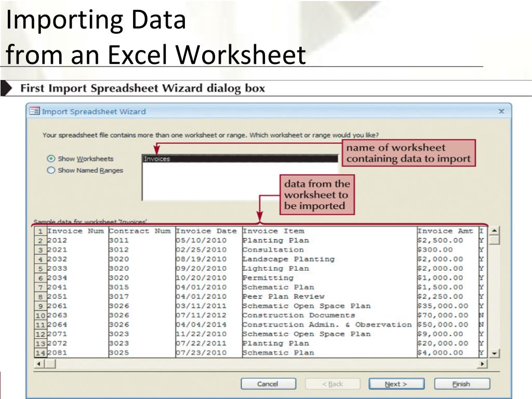532x399 pixels.
Task: Click the Next button
Action: pyautogui.click(x=396, y=384)
